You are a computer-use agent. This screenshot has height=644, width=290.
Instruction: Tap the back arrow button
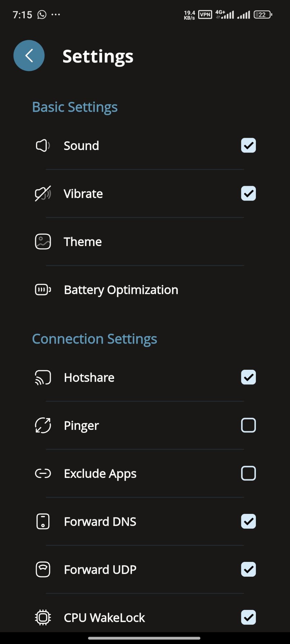(x=29, y=55)
